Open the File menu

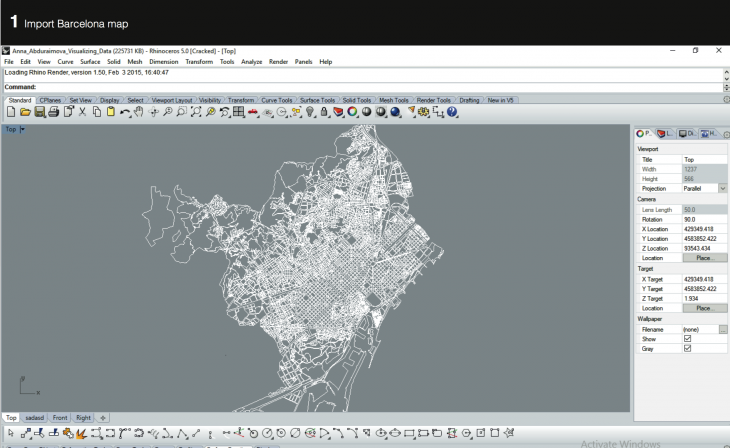click(x=9, y=61)
